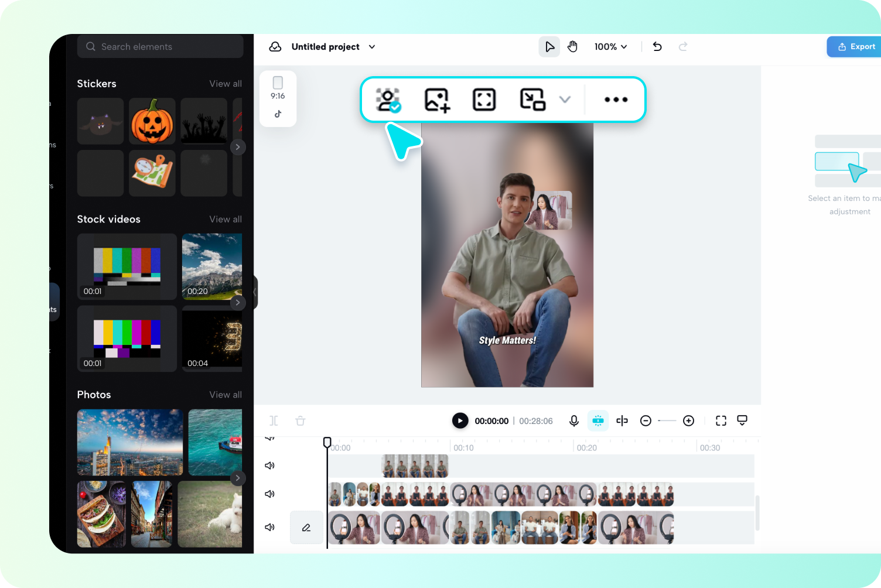
Task: Switch to the hand pan tool
Action: (x=572, y=46)
